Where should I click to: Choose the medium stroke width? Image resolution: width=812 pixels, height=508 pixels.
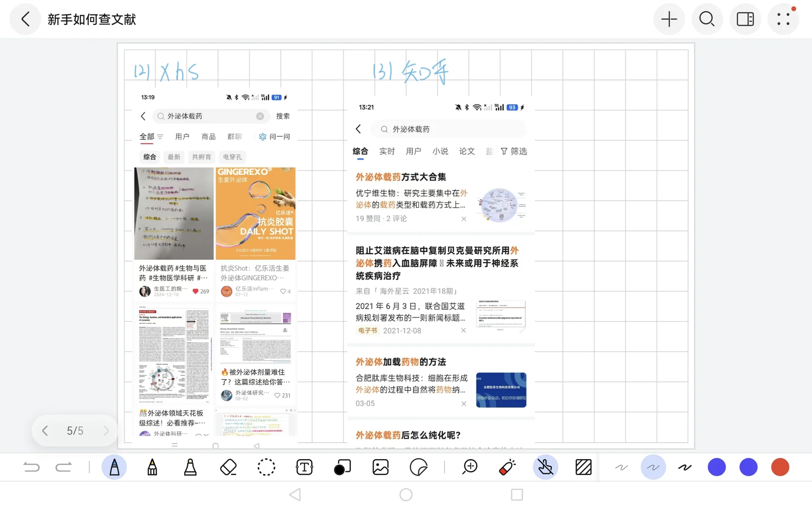(653, 467)
